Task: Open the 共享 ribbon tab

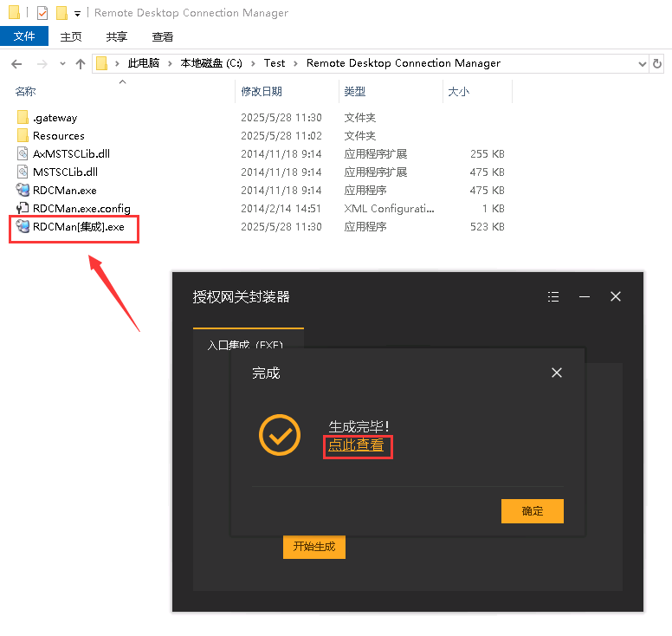Action: (117, 37)
